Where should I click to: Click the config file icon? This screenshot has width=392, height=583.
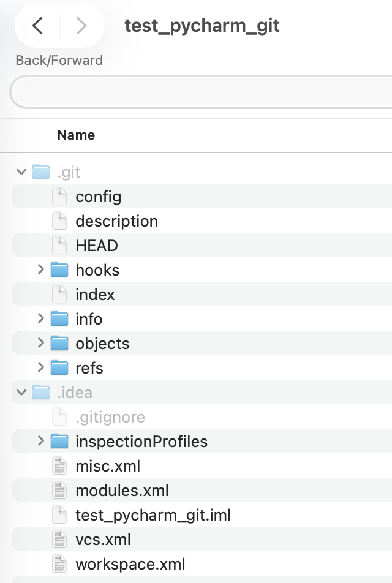pyautogui.click(x=59, y=197)
